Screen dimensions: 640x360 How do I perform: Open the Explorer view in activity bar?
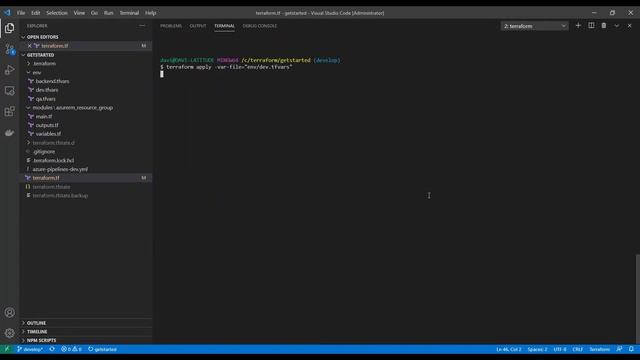coord(9,28)
